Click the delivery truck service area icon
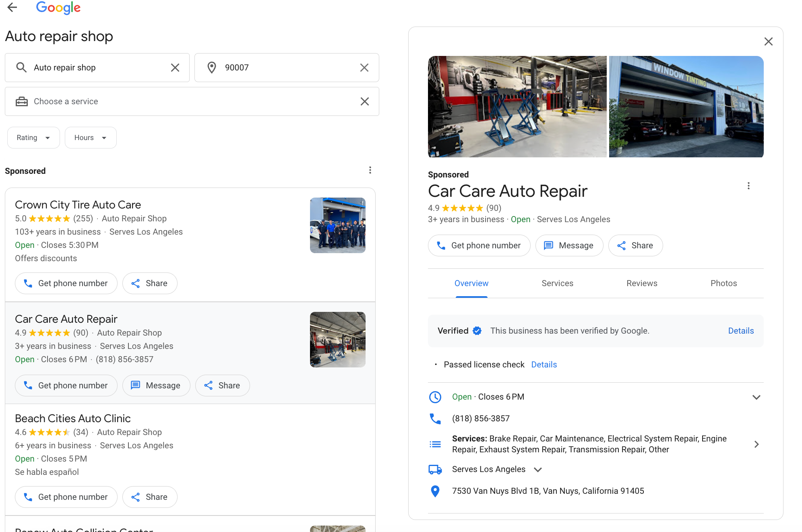Image resolution: width=802 pixels, height=532 pixels. (435, 470)
